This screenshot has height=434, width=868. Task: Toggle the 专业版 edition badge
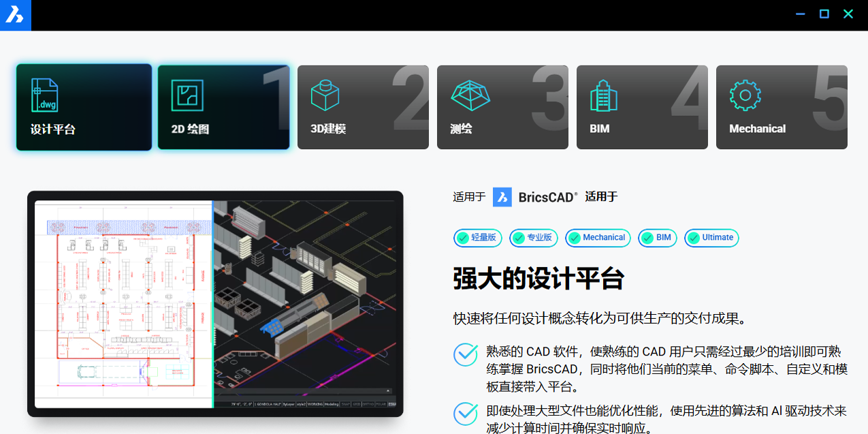[534, 238]
